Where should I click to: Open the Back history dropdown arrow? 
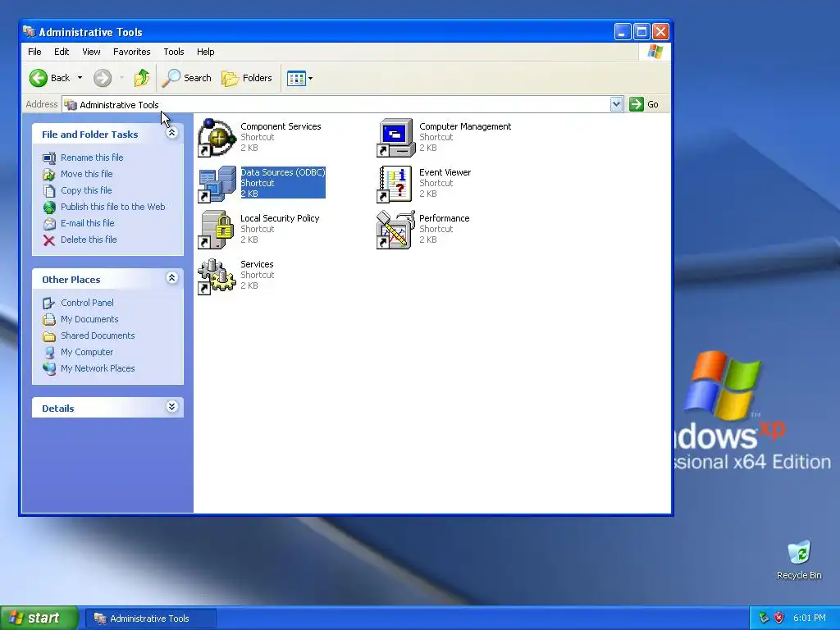80,78
